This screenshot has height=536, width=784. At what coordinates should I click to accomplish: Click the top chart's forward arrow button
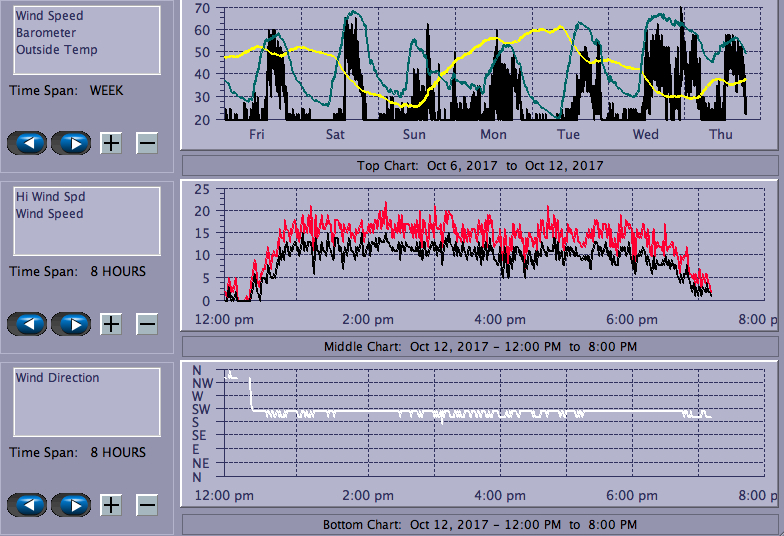71,143
